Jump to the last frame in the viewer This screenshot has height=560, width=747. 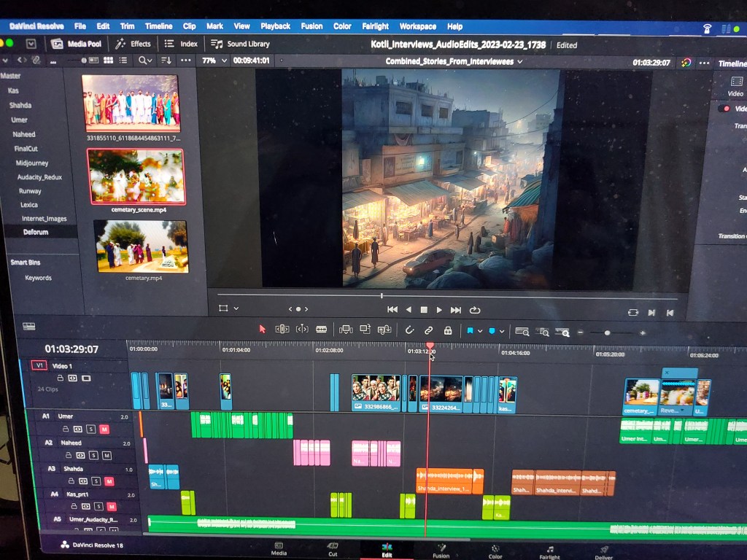[456, 310]
